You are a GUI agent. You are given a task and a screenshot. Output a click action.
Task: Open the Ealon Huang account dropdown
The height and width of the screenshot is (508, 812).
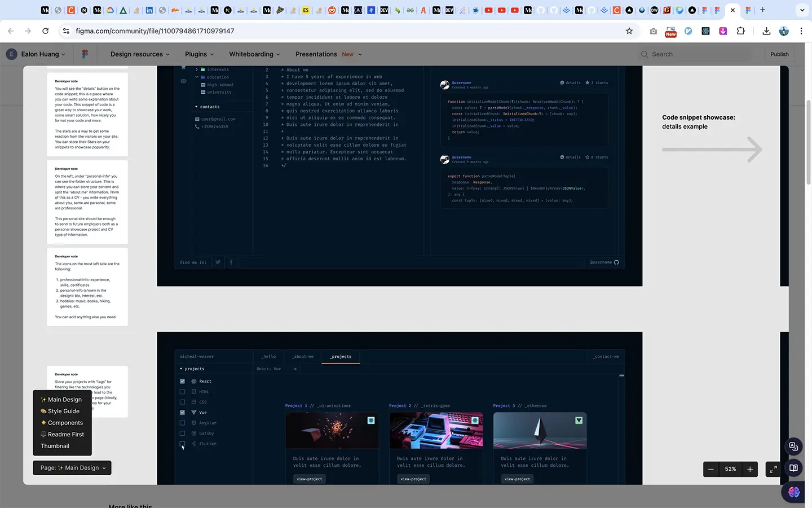tap(37, 54)
